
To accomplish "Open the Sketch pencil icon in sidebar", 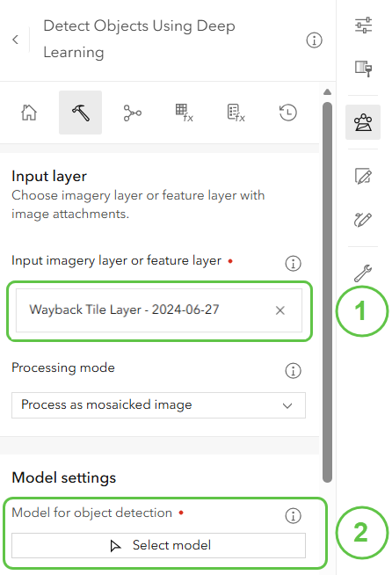I will pos(363,219).
